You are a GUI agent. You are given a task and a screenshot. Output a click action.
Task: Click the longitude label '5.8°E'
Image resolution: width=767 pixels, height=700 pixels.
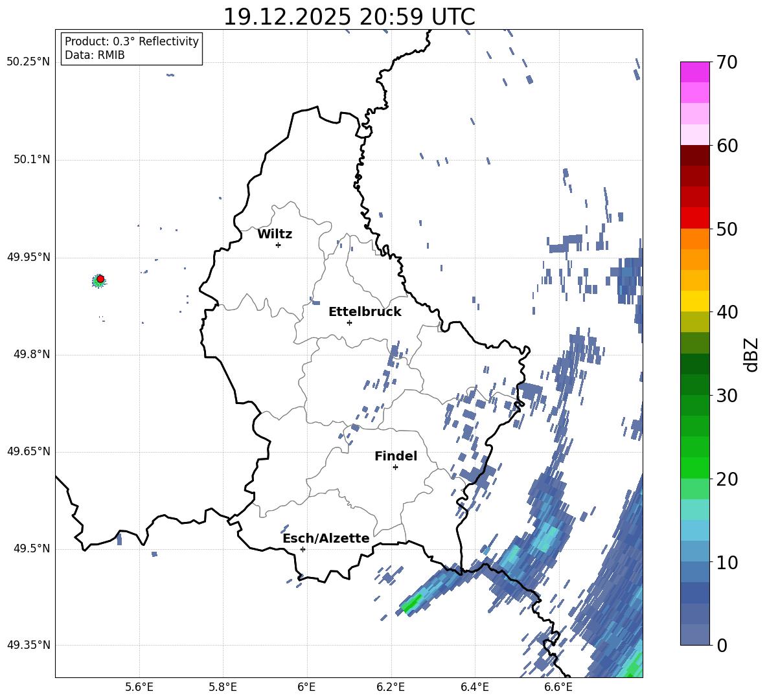(223, 687)
